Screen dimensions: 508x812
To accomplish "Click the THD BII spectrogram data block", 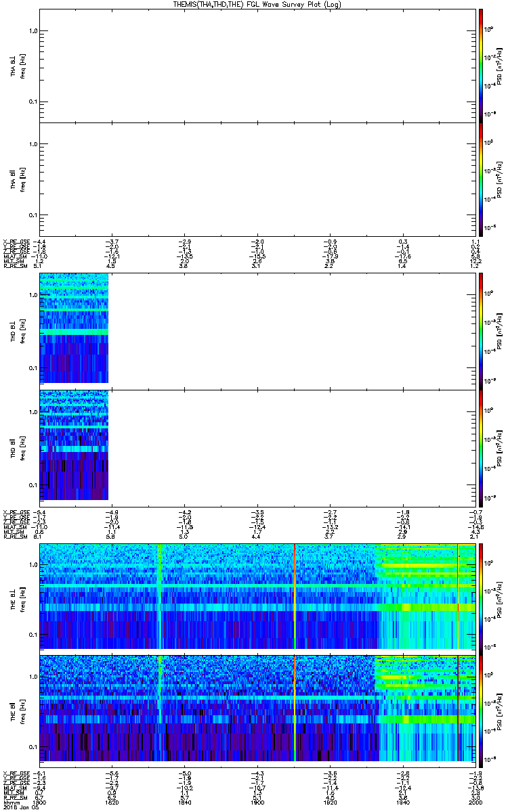I will click(75, 446).
